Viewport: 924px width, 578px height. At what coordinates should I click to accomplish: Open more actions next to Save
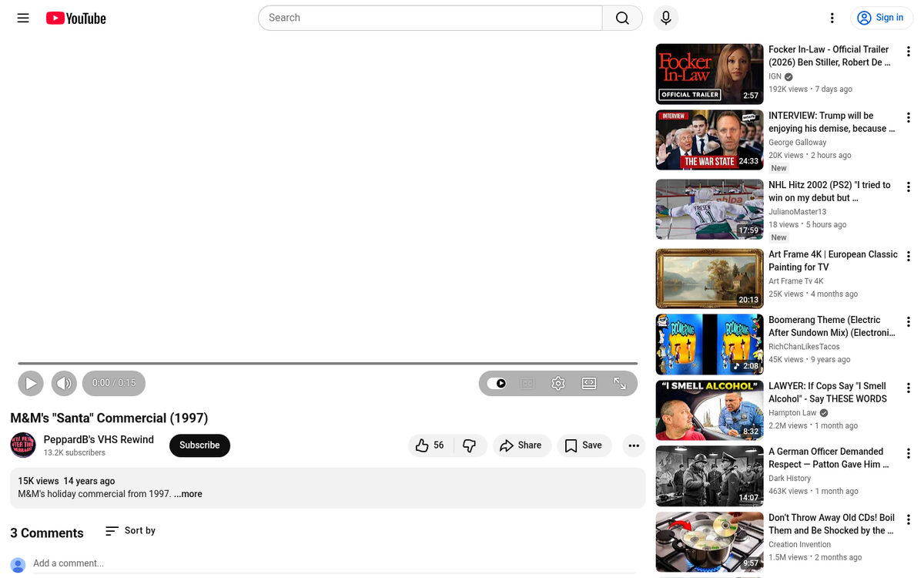coord(634,445)
